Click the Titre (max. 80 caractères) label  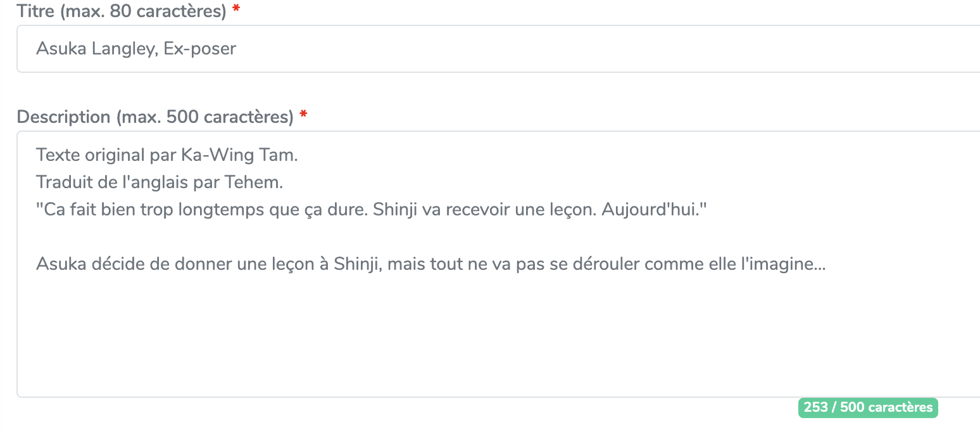click(x=122, y=11)
